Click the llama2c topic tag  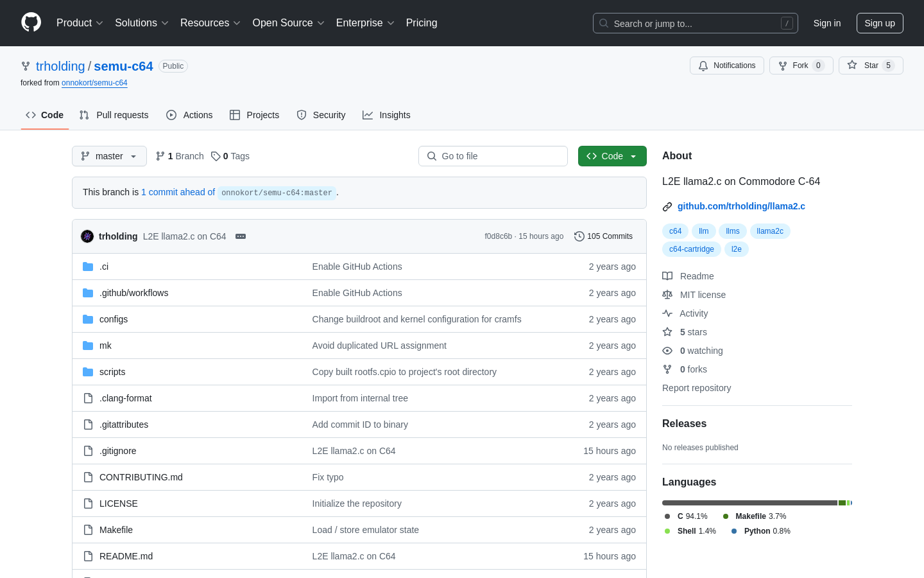coord(770,231)
